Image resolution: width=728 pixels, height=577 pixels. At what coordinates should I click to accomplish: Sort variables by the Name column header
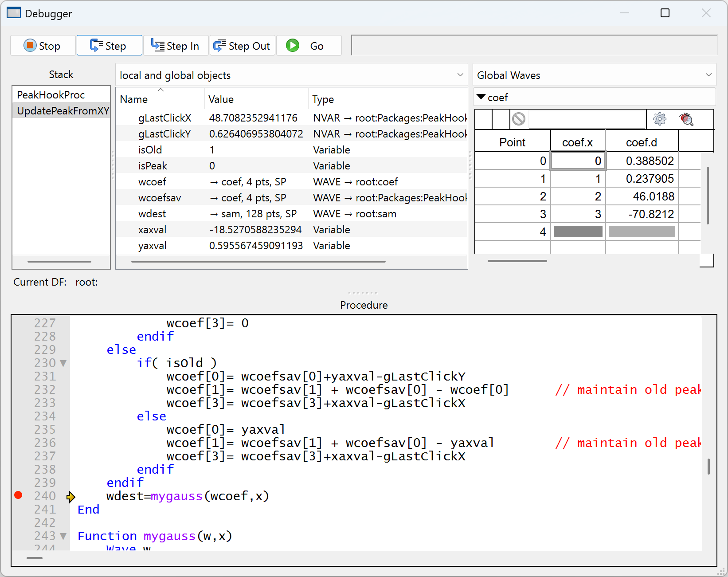134,99
